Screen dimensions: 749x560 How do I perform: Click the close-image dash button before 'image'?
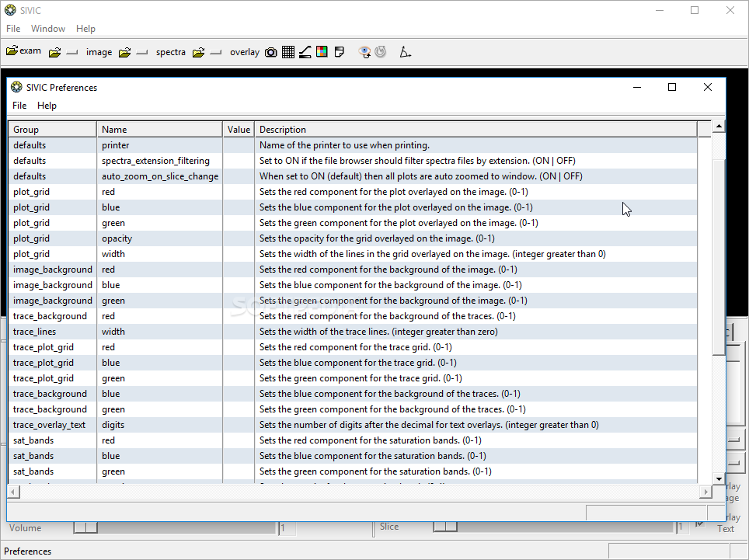tap(72, 53)
